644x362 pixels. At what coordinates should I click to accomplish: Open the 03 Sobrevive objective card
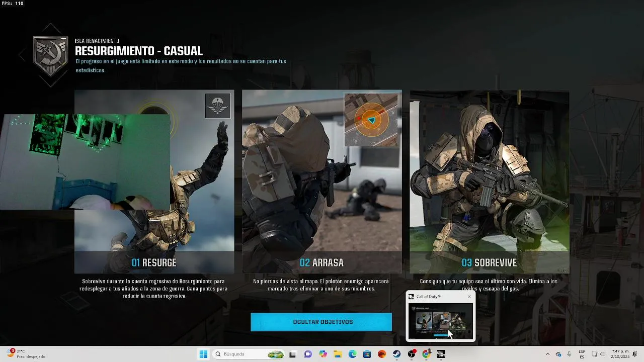(x=489, y=182)
